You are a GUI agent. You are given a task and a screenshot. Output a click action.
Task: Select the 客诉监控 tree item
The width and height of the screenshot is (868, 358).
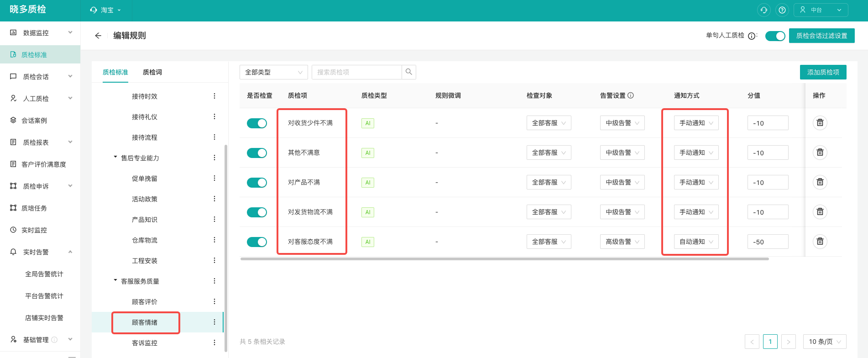click(145, 343)
